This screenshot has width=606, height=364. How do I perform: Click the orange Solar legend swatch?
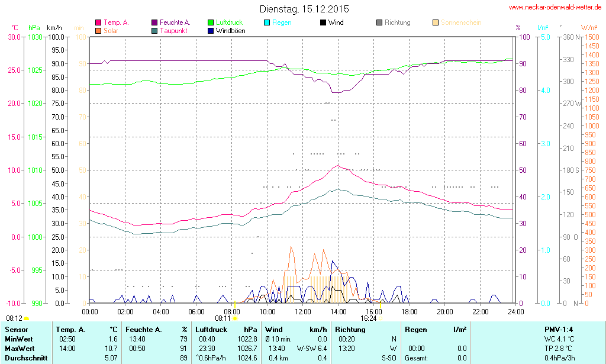[x=98, y=31]
